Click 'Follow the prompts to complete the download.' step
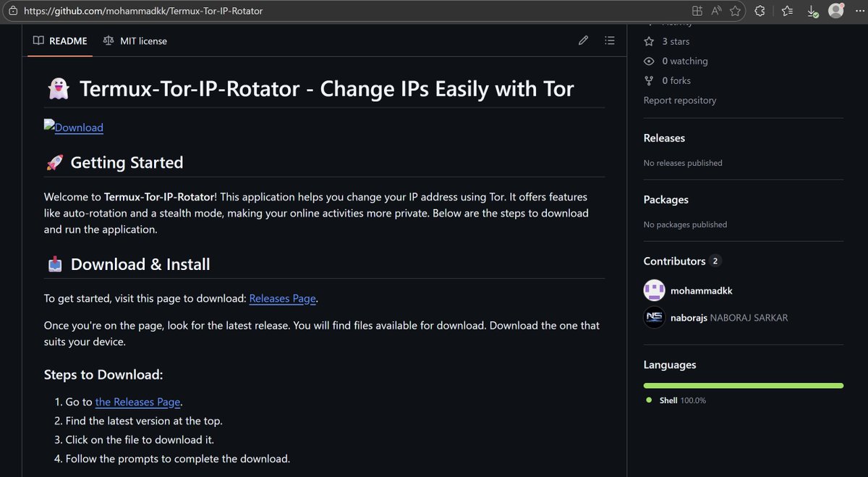 click(x=177, y=458)
